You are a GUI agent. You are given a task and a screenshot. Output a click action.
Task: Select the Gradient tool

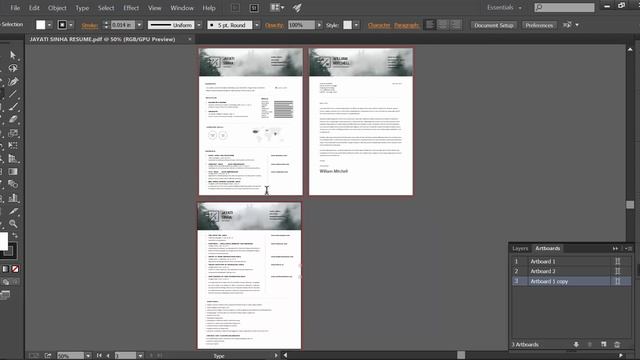pos(13,171)
